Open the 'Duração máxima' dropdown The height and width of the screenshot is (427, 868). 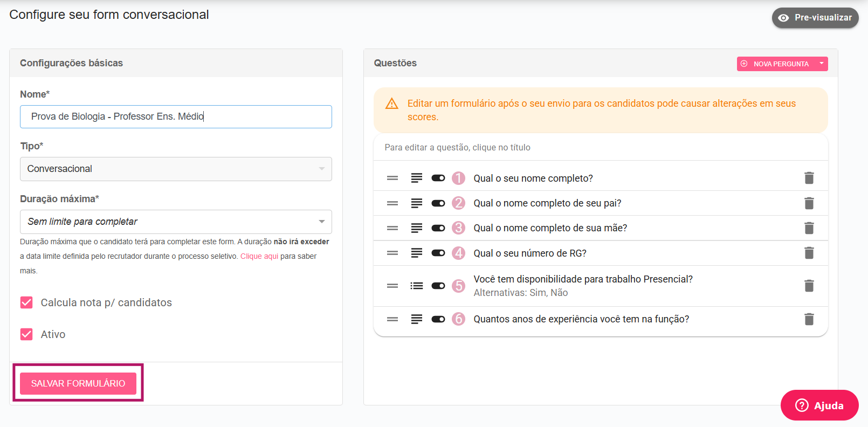point(176,222)
